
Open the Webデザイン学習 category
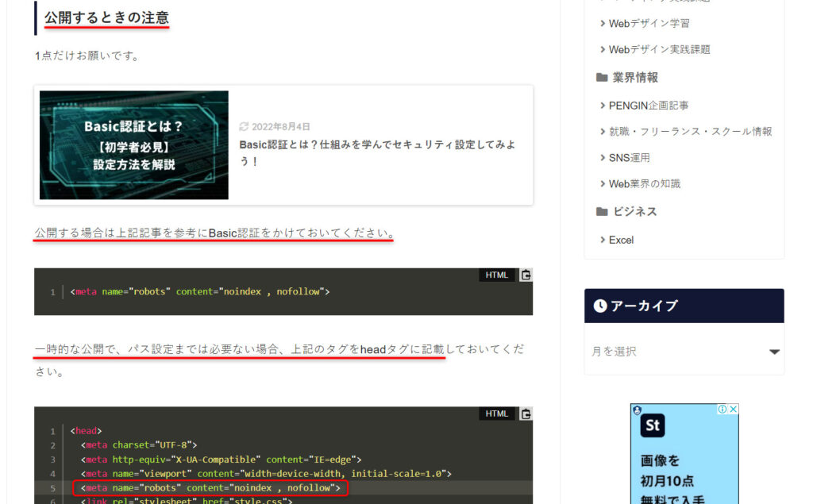click(649, 23)
